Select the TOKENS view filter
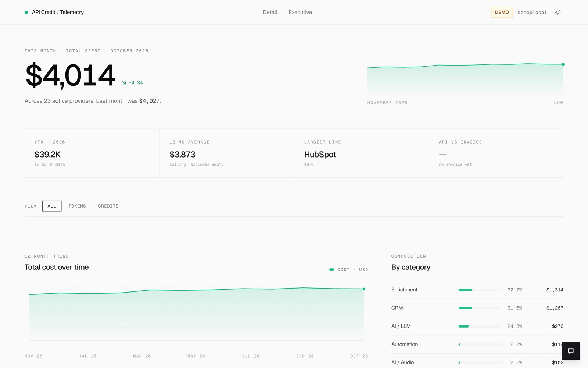The width and height of the screenshot is (588, 368). tap(77, 206)
